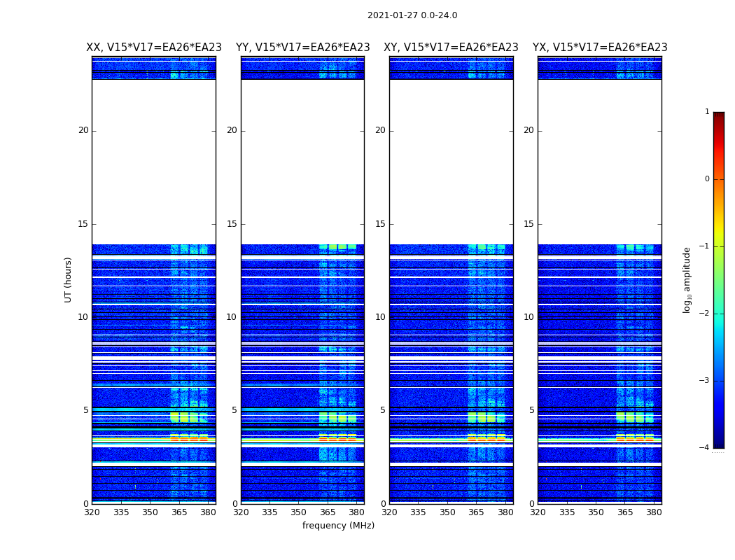Click the colorbar tick label 0
This screenshot has height=560, width=735.
(707, 179)
